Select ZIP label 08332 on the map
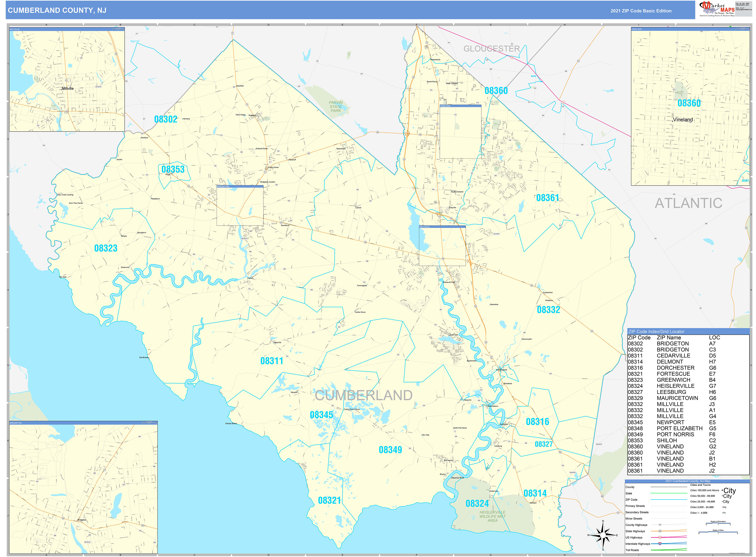 [548, 310]
